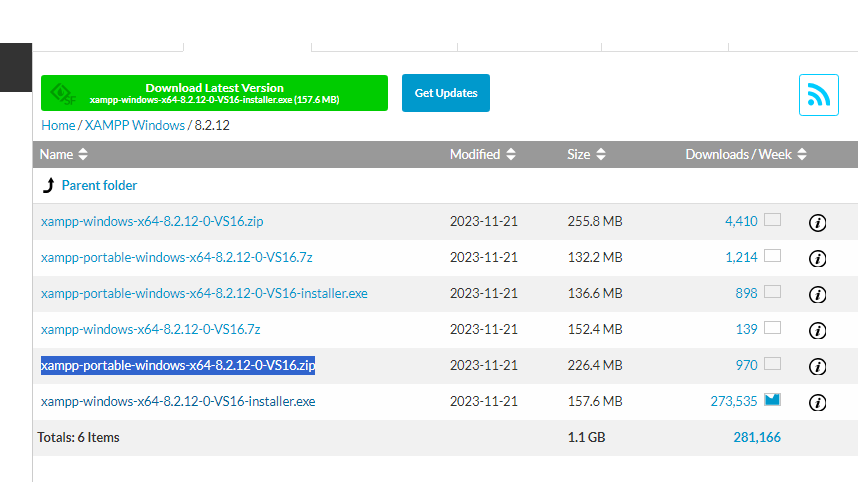Image resolution: width=858 pixels, height=482 pixels.
Task: View info for xampp-windows-x64-8.2.12-0-VS16.zip
Action: point(818,223)
